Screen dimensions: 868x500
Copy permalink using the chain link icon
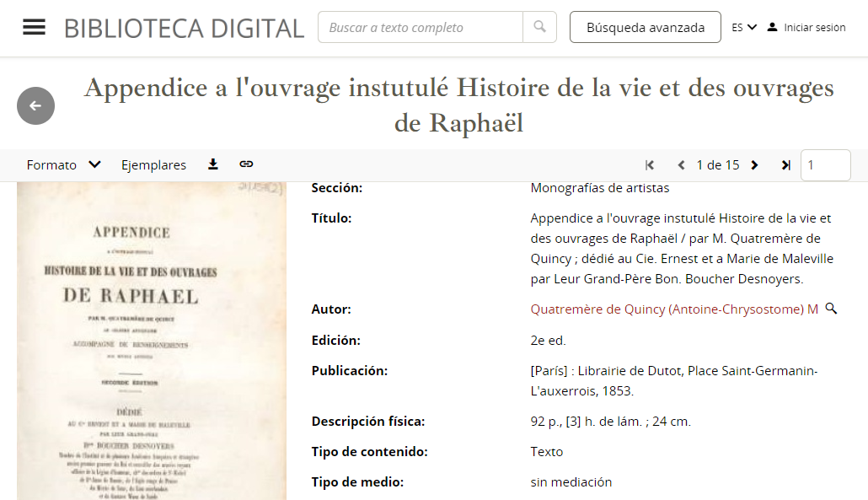click(246, 164)
